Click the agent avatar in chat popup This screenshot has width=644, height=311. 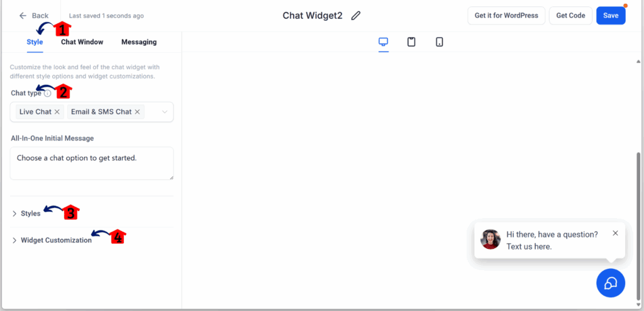pyautogui.click(x=491, y=239)
